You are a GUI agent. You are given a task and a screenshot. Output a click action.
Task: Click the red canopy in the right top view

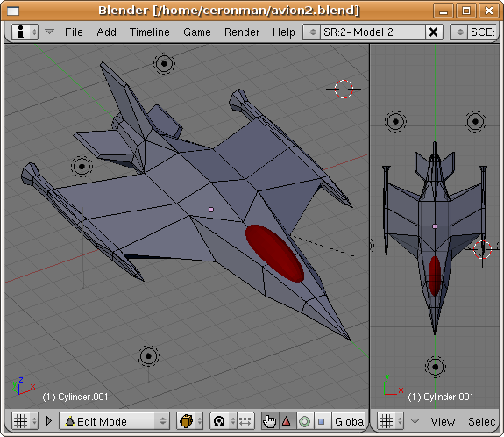tap(435, 276)
